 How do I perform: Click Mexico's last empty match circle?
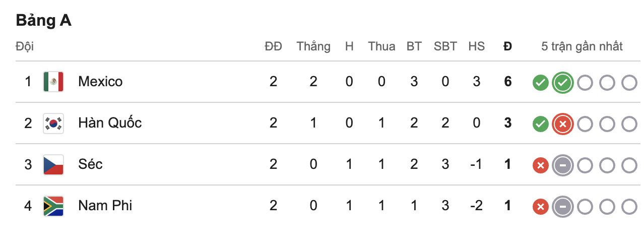click(x=629, y=82)
